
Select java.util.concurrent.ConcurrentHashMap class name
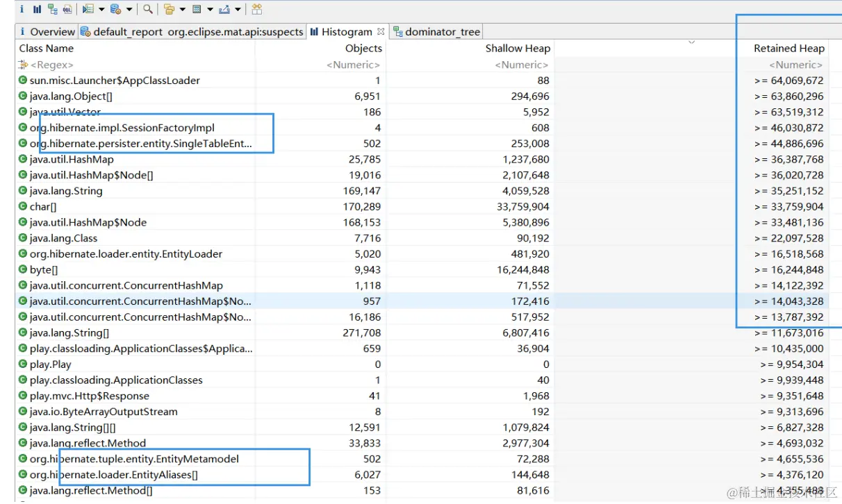pos(126,285)
